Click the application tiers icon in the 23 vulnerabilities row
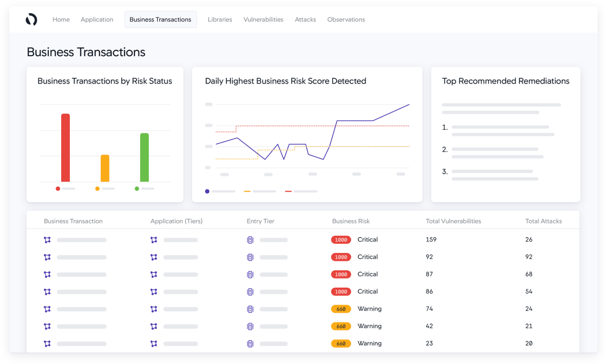Screen dimensions: 607x364 tap(154, 344)
